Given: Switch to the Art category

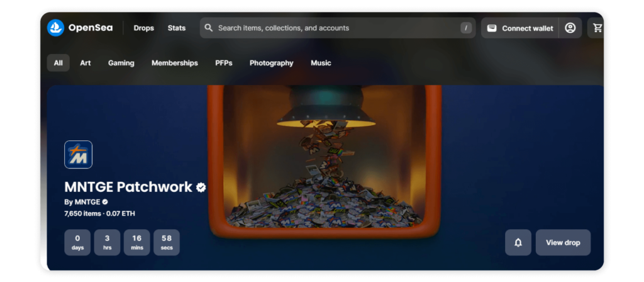Looking at the screenshot, I should [x=86, y=63].
